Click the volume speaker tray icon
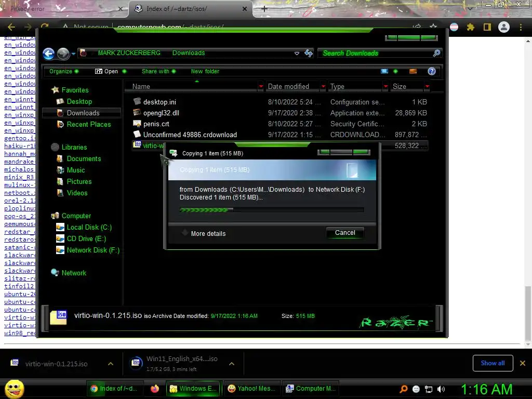 click(442, 389)
